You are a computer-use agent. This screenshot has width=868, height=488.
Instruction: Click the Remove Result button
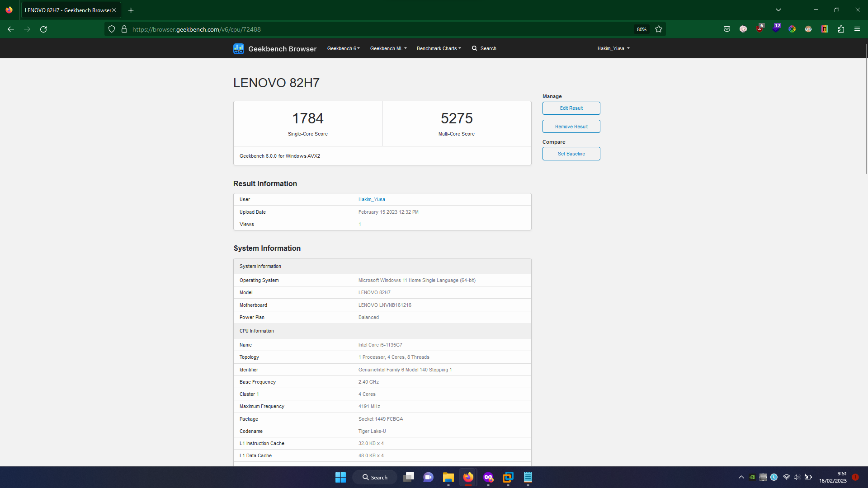[x=571, y=127]
